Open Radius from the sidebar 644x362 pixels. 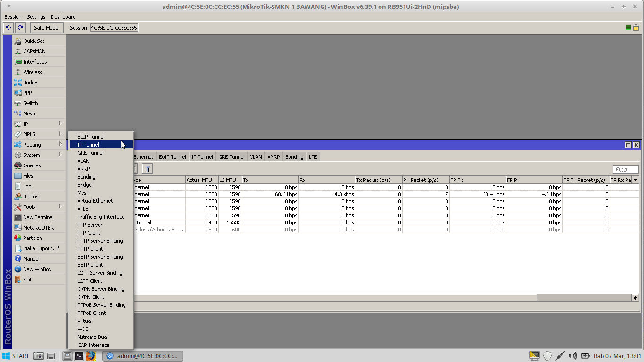tap(40, 197)
